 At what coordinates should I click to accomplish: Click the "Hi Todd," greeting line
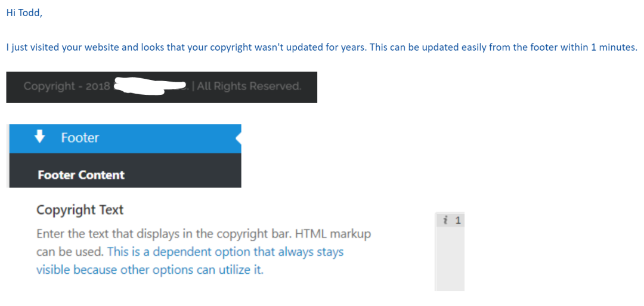tap(24, 13)
